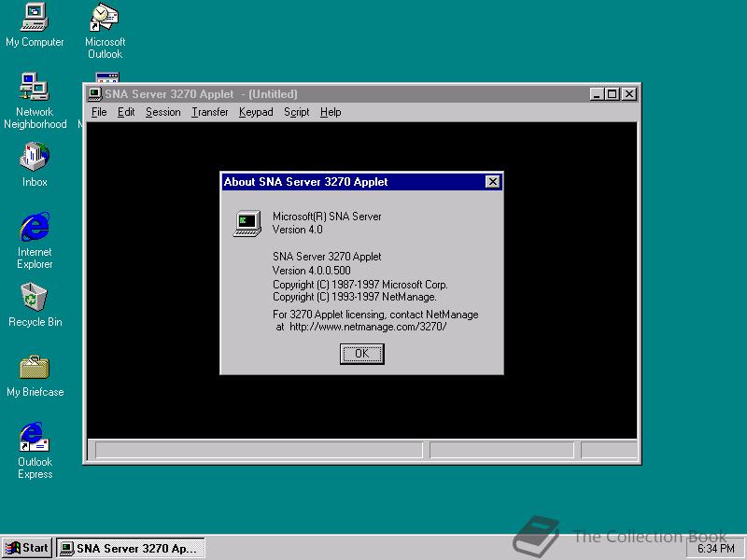Viewport: 747px width, 560px height.
Task: Click the netmanage.com/3270 URL text
Action: pyautogui.click(x=368, y=328)
